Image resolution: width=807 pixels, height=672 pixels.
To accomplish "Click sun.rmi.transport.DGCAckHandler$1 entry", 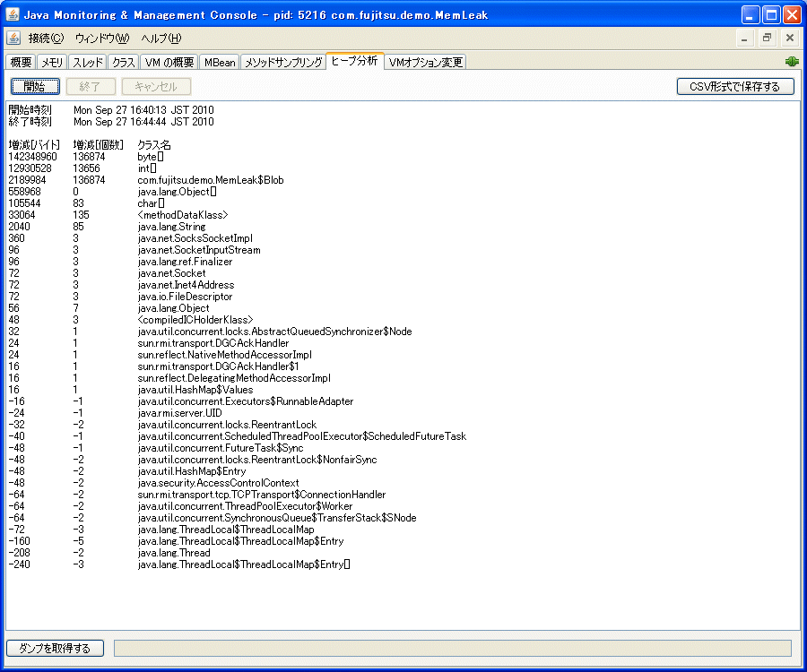I will click(218, 366).
